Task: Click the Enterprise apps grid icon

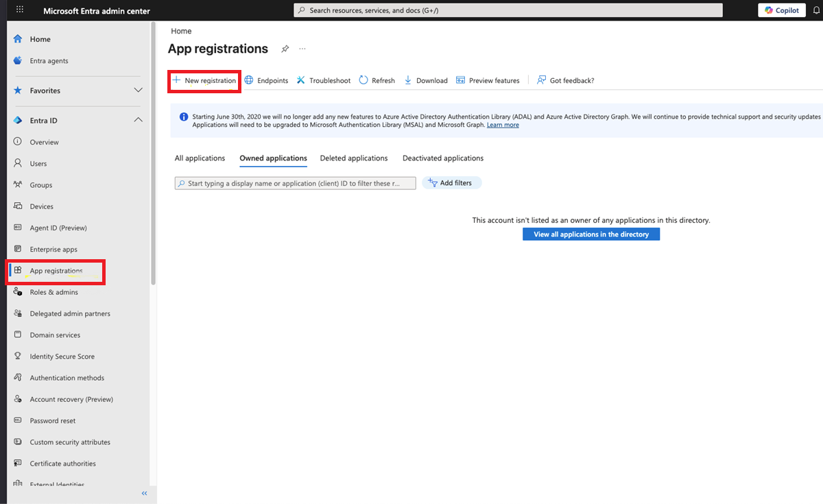Action: click(18, 249)
